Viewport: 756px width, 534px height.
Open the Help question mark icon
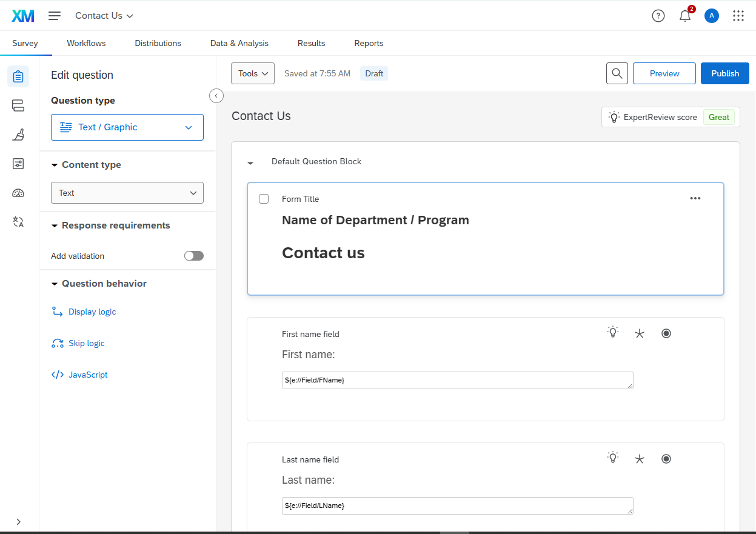[658, 16]
